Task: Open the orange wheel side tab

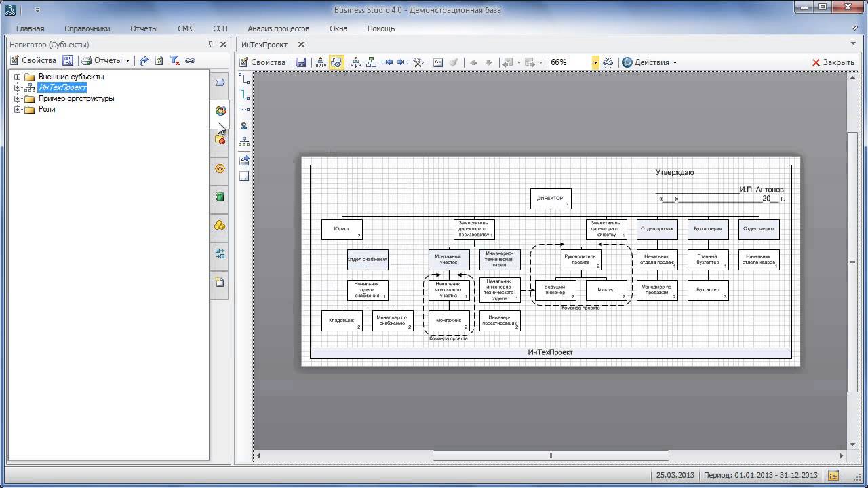Action: [x=220, y=168]
